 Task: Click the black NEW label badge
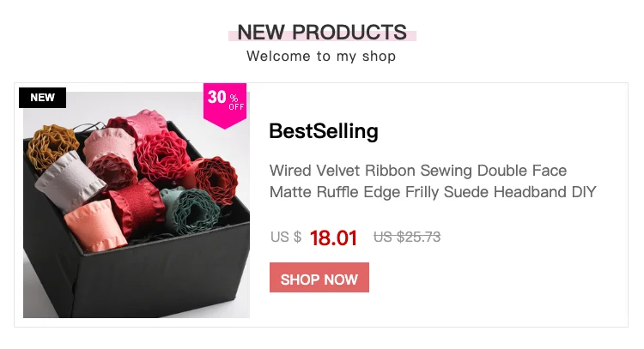click(x=42, y=98)
